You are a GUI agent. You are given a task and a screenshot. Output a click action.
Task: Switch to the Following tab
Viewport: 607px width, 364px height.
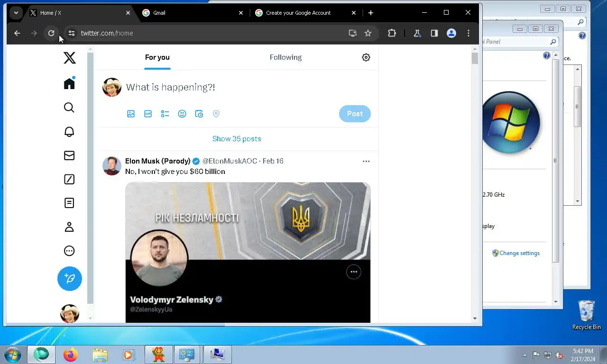(x=285, y=57)
